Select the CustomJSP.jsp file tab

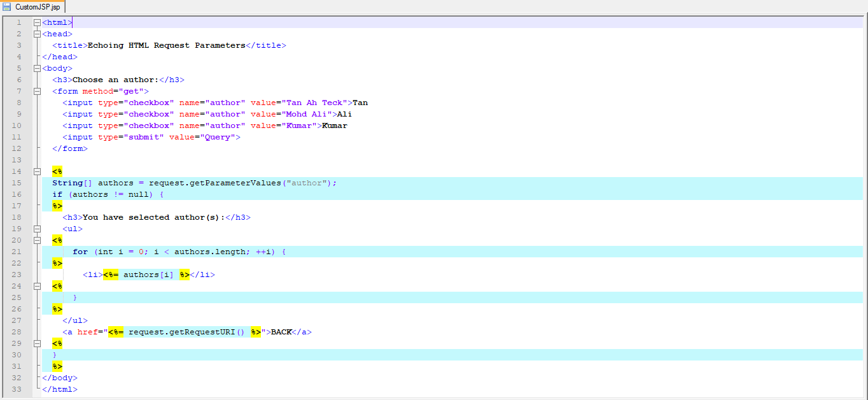(32, 6)
